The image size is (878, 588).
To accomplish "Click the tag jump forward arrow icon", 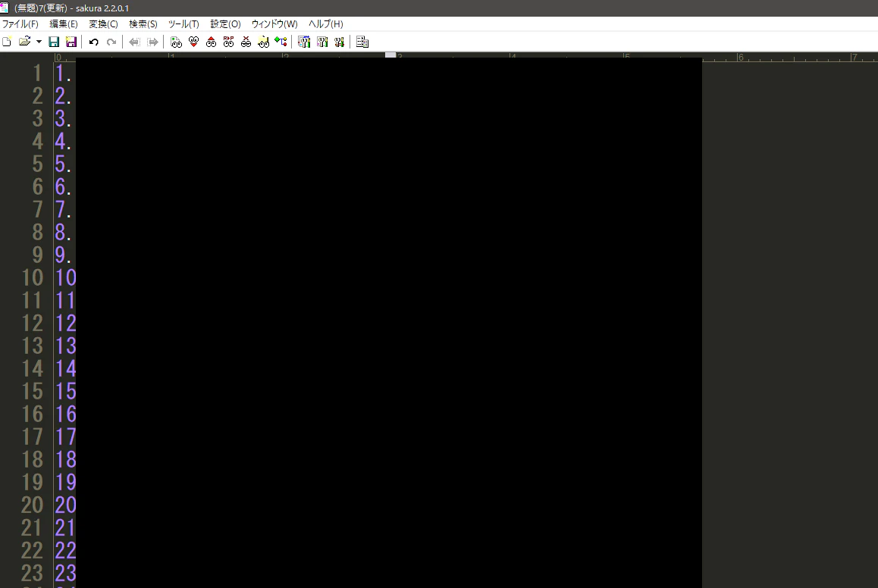I will click(152, 42).
